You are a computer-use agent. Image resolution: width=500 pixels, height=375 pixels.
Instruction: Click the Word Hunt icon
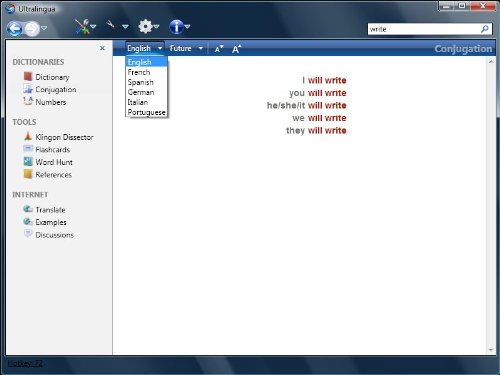(28, 161)
